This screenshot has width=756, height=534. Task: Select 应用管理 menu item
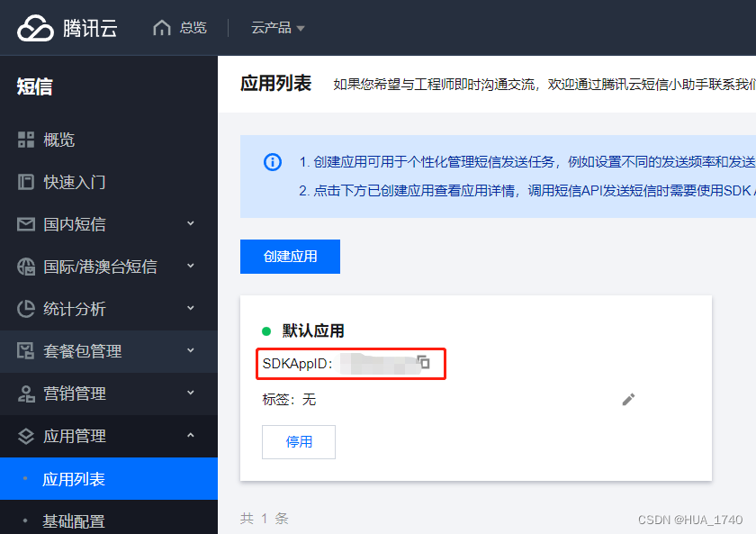tap(74, 436)
